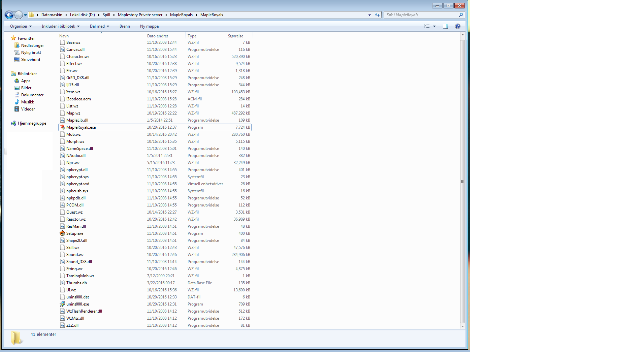Select the unins000.exe icon
The width and height of the screenshot is (644, 352).
pos(62,304)
